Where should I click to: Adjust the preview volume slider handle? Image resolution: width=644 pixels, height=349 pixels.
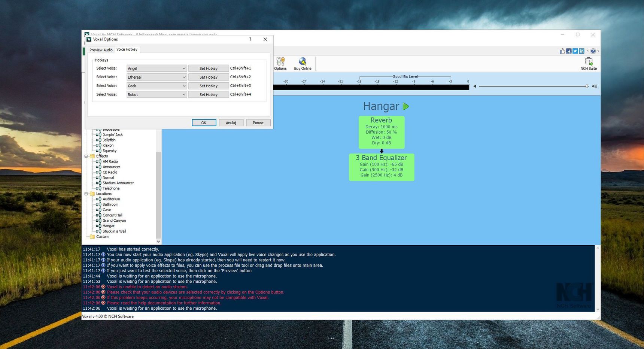click(587, 86)
